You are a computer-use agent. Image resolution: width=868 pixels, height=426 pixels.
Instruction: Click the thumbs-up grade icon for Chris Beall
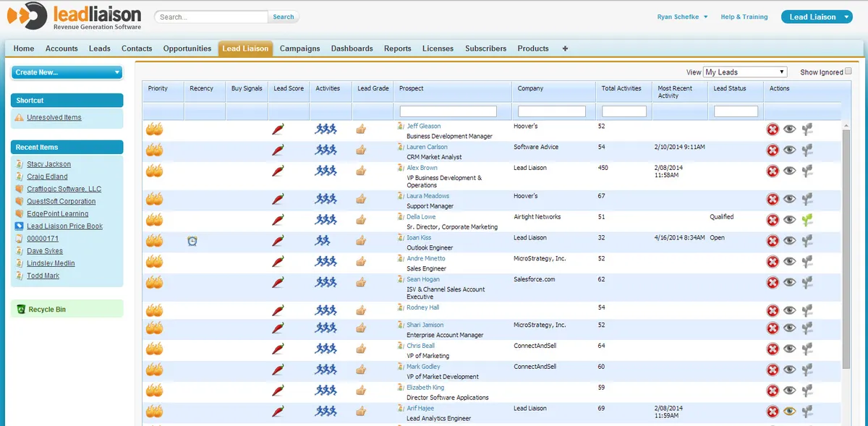pos(361,349)
